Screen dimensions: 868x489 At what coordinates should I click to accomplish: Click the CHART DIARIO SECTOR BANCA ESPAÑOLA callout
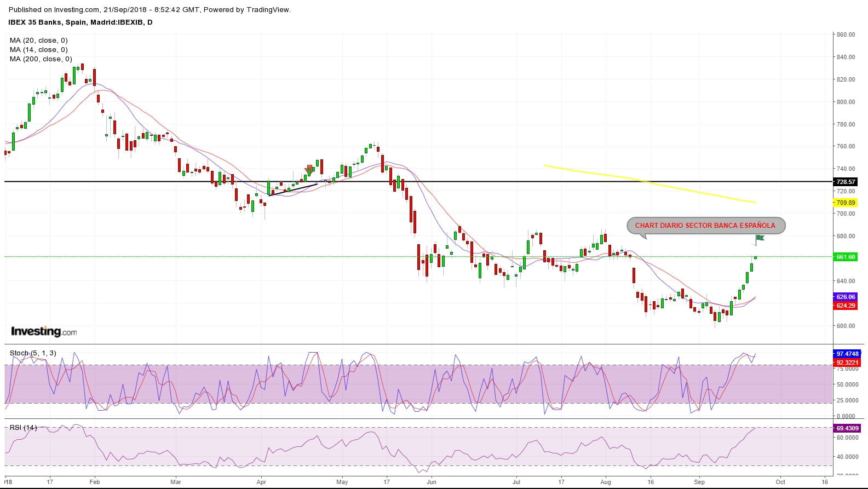[705, 225]
